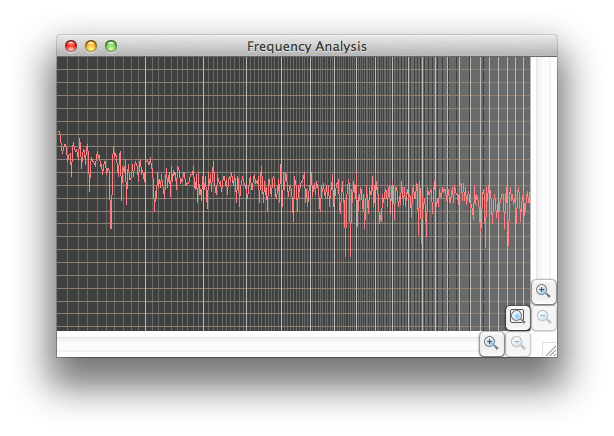Click zoom-to-fit button beside graph
Image resolution: width=614 pixels, height=436 pixels.
[x=518, y=317]
